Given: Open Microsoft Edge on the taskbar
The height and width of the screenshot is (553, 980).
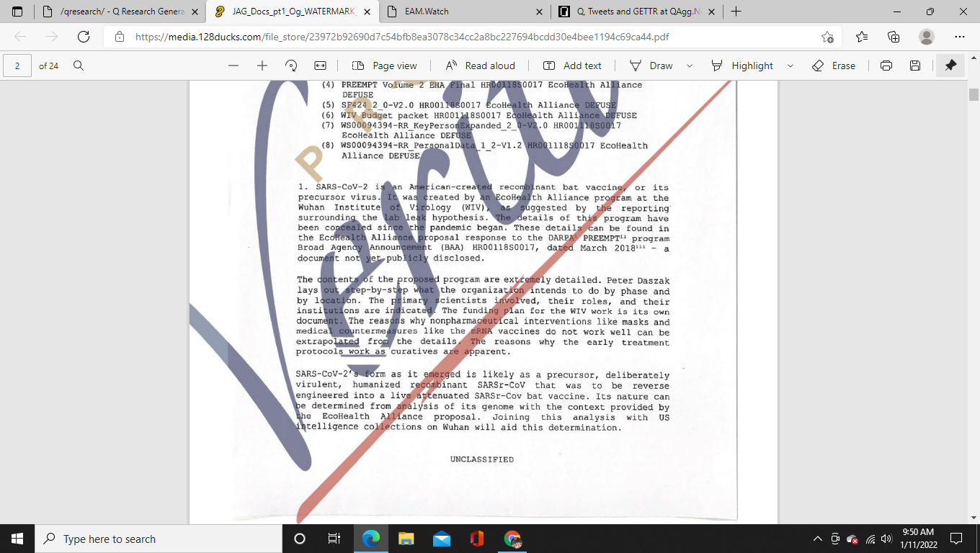Looking at the screenshot, I should click(370, 539).
